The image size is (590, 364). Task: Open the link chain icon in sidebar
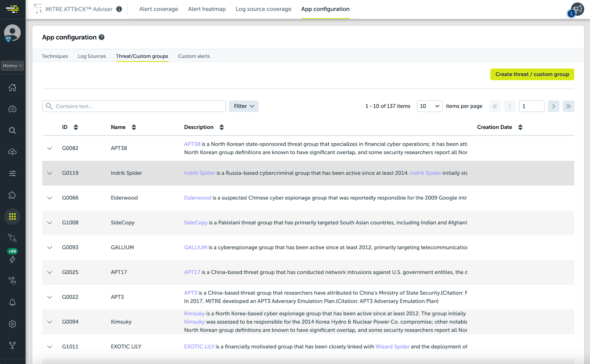tap(13, 281)
